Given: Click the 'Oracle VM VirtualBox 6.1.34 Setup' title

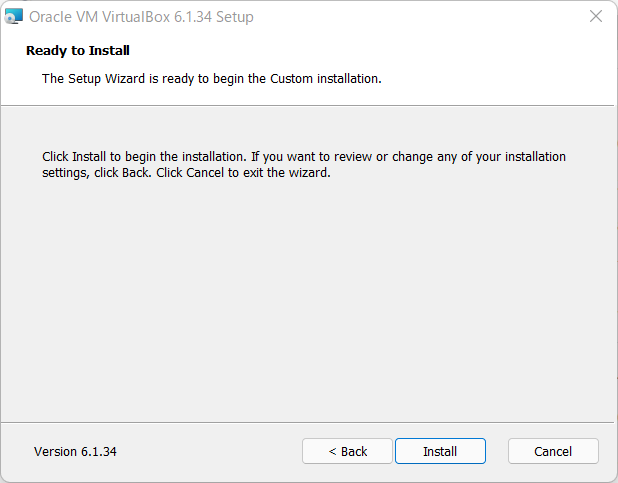Looking at the screenshot, I should [x=141, y=17].
